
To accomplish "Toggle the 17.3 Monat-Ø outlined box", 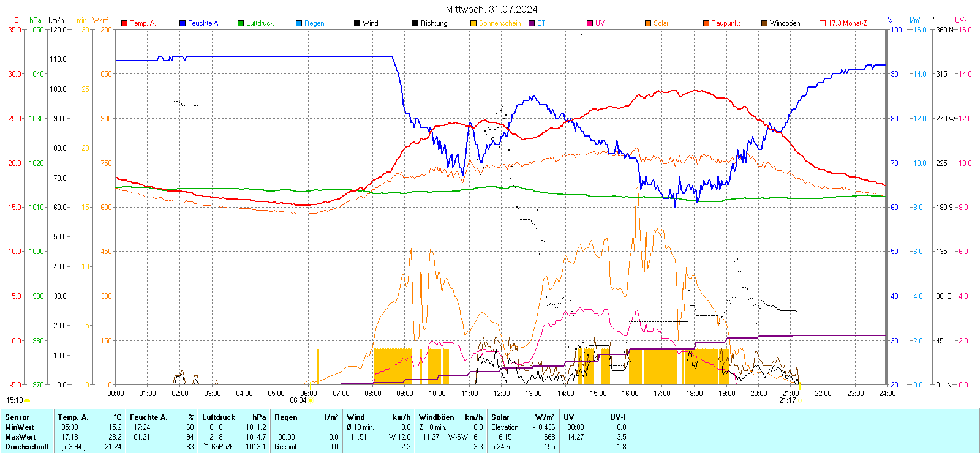I will (823, 23).
